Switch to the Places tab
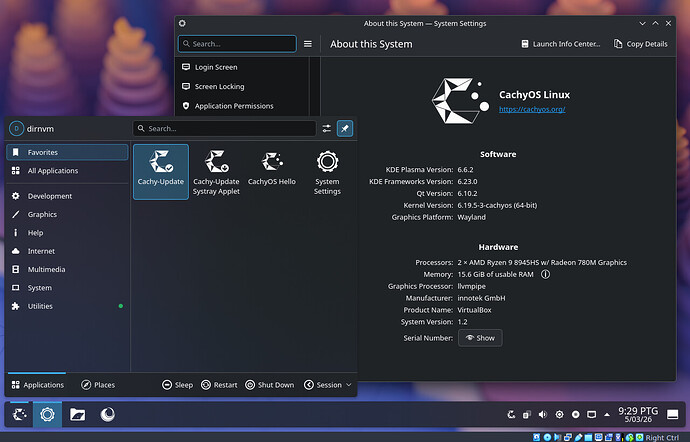 click(x=98, y=385)
